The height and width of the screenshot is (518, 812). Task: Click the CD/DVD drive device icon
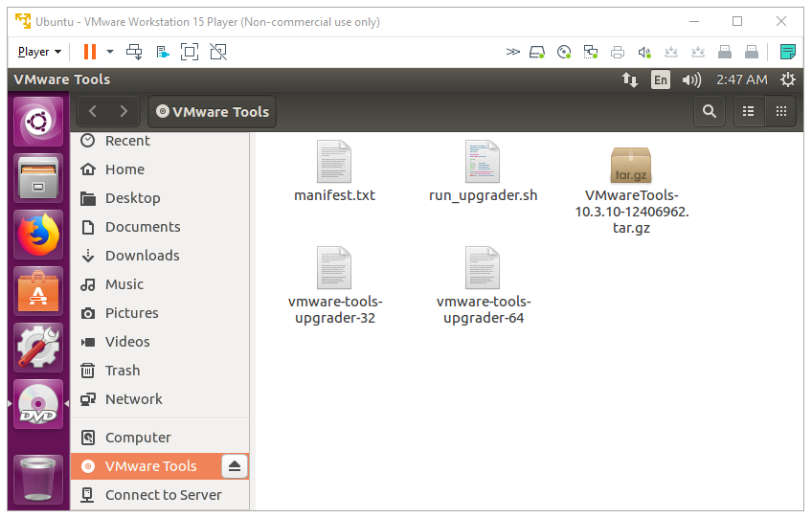tap(564, 52)
